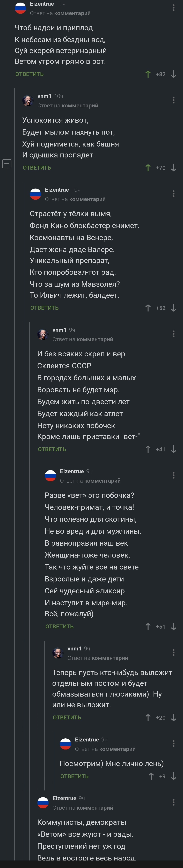Image resolution: width=183 pixels, height=868 pixels.
Task: Downvote the comment rated +51
Action: [174, 626]
